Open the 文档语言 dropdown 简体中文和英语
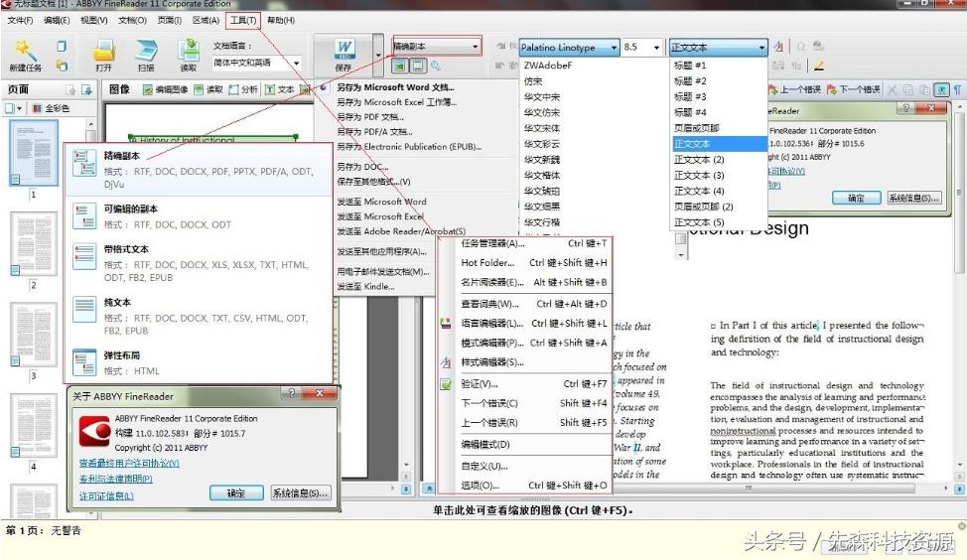Image resolution: width=967 pixels, height=560 pixels. (257, 63)
